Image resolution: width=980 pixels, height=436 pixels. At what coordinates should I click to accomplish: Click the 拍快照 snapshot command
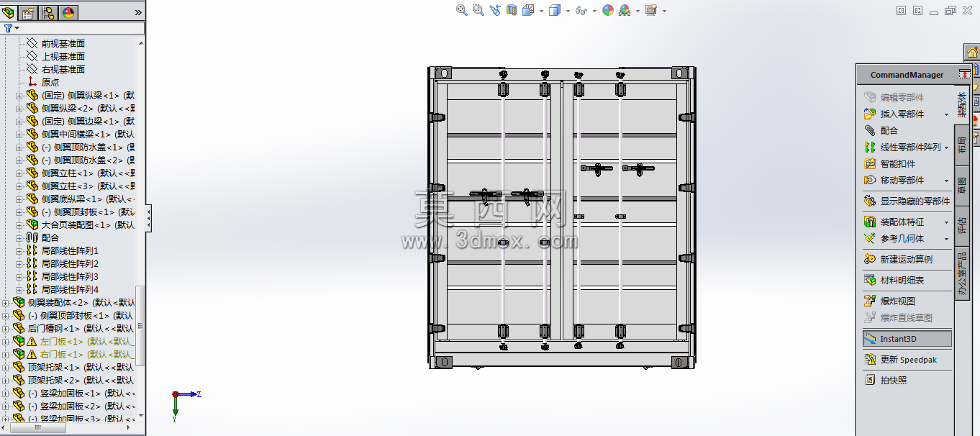tap(885, 380)
